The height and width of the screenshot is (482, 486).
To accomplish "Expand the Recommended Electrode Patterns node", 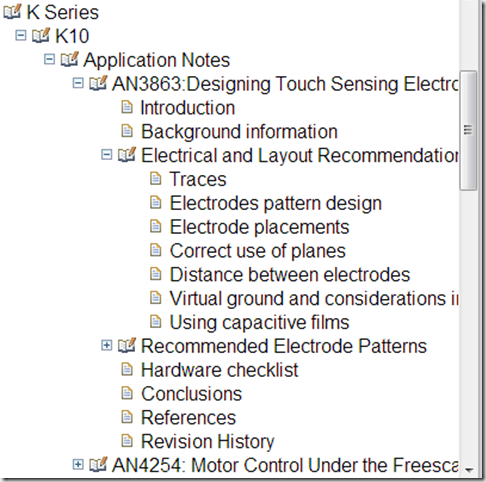I will [107, 345].
